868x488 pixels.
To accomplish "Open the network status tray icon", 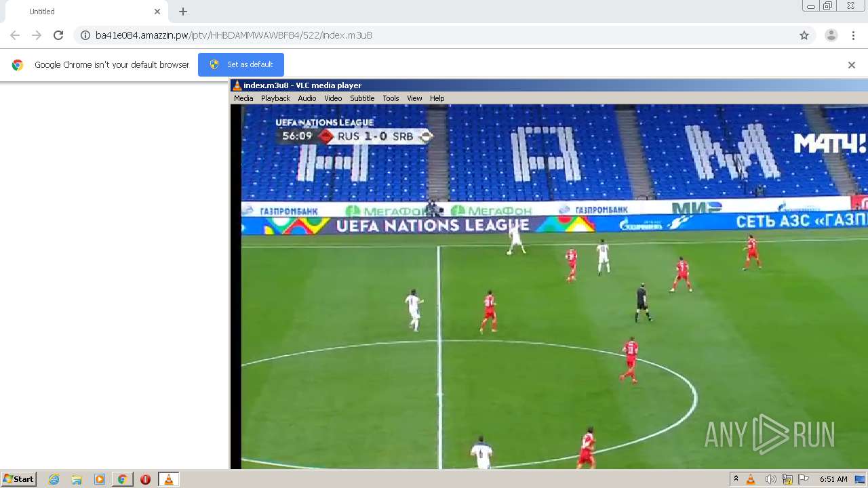I will pyautogui.click(x=787, y=479).
